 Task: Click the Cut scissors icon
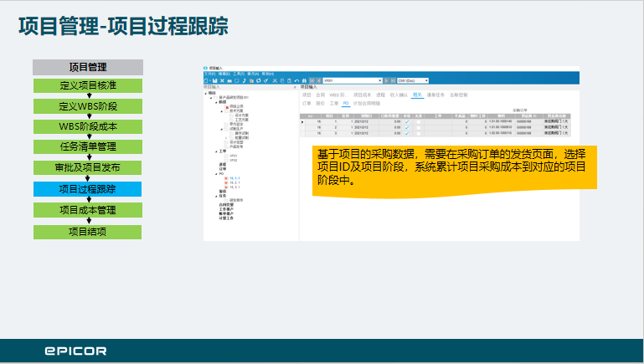coord(276,80)
